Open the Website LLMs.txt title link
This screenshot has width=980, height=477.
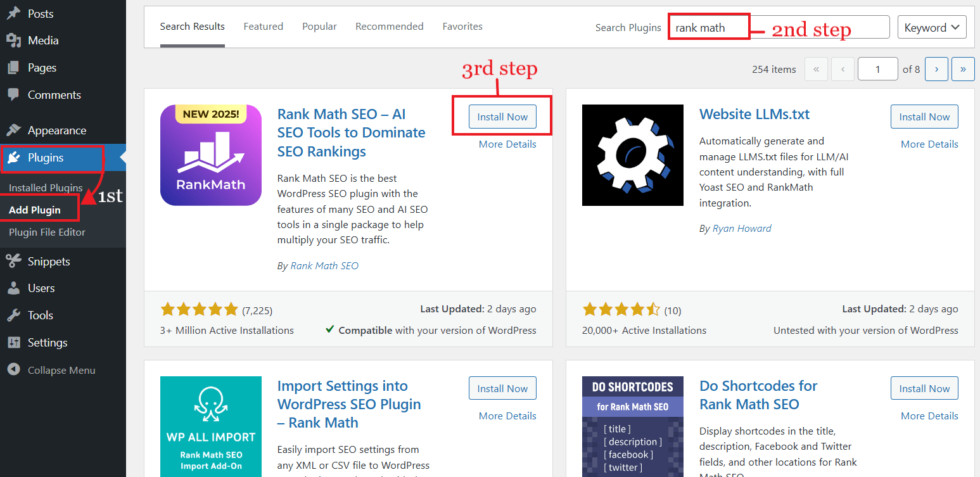754,115
